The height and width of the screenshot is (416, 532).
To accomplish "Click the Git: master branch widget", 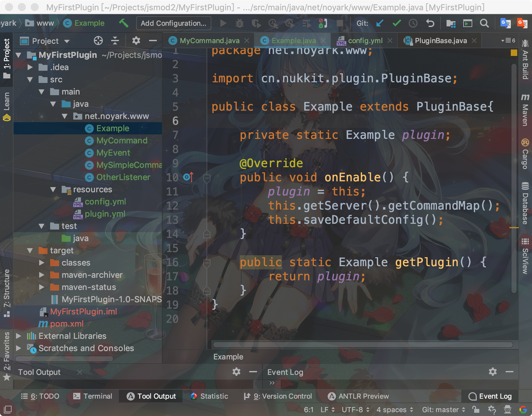I will pos(443,410).
